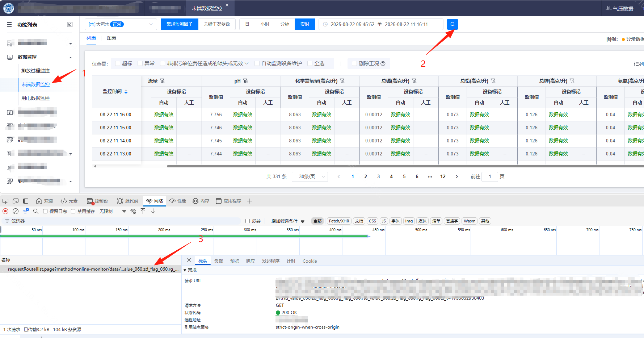Click filter icon next to pH column
Screen dimensions: 644x338
coord(245,81)
